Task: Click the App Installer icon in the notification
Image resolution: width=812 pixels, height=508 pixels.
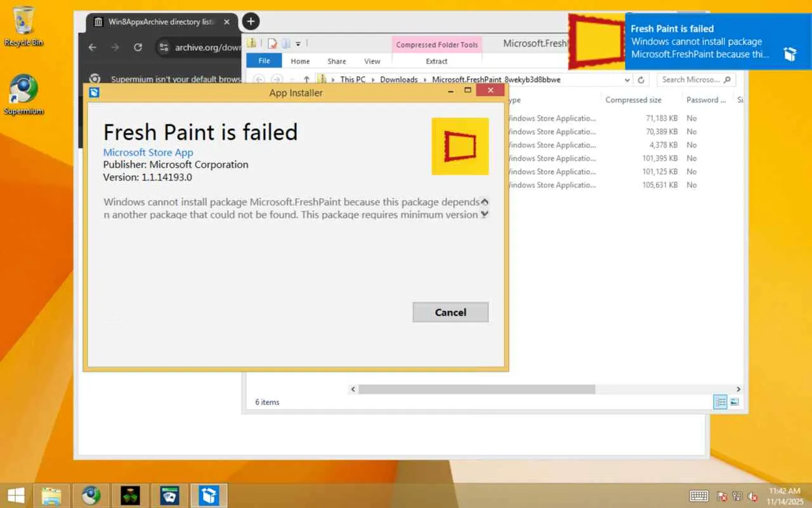Action: point(790,54)
